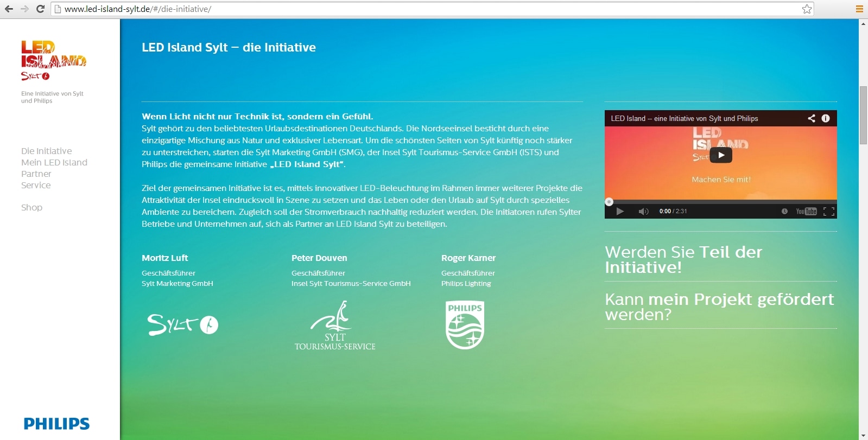
Task: Click the watch later clock icon
Action: (x=784, y=211)
